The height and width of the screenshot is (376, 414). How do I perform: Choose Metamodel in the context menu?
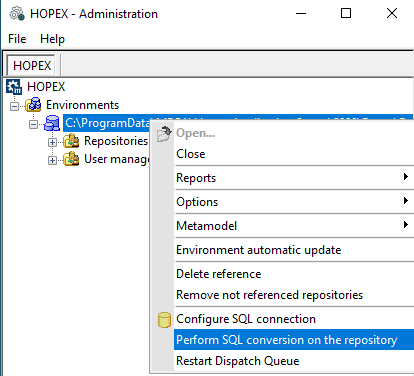point(294,226)
